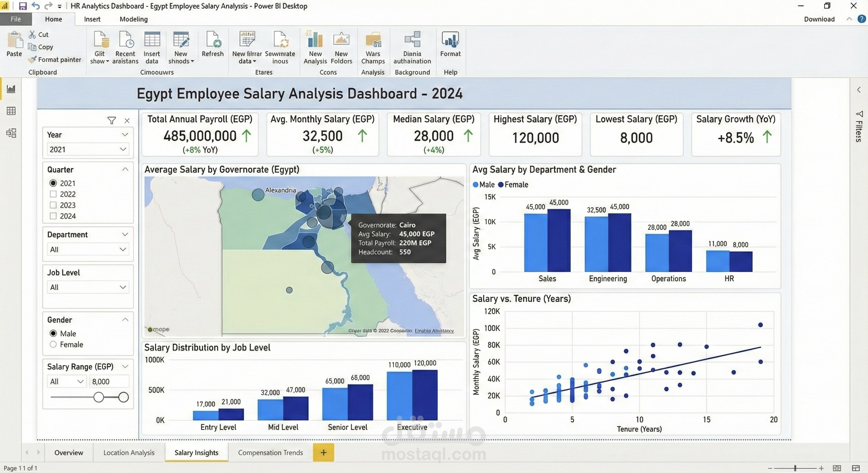Viewport: 868px width, 473px height.
Task: Open the Department All dropdown
Action: pyautogui.click(x=88, y=249)
